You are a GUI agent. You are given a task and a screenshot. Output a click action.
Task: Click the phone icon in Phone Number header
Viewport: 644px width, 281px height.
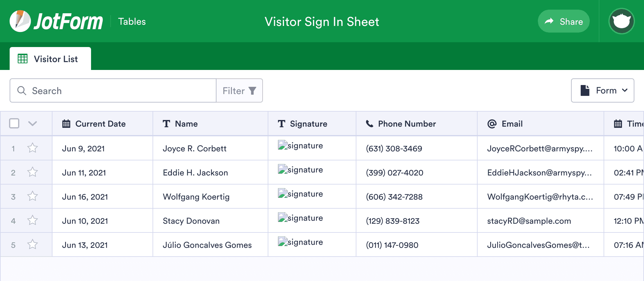click(370, 124)
